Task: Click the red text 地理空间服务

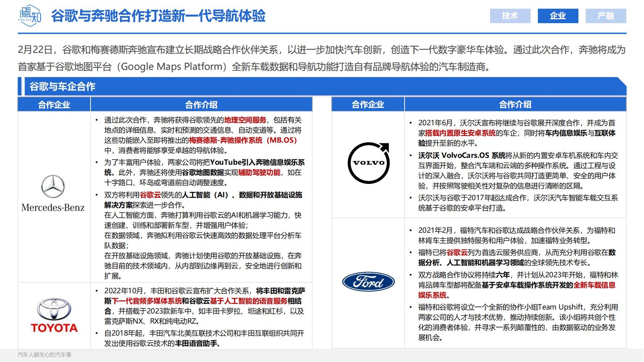Action: [245, 120]
